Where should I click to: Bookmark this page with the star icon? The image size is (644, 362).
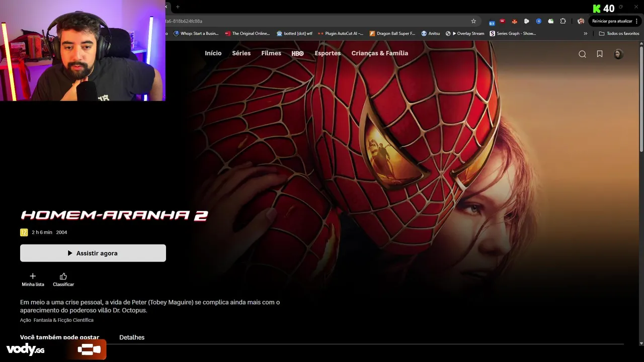click(473, 21)
